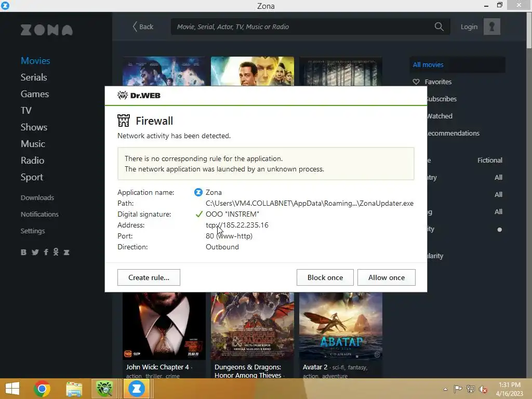Image resolution: width=532 pixels, height=399 pixels.
Task: Click the OOO "INSTREM" signature text
Action: (232, 214)
